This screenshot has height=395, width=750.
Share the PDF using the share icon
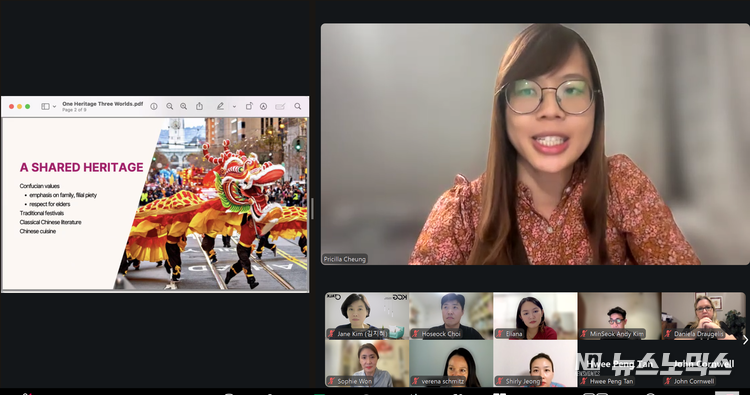point(199,106)
